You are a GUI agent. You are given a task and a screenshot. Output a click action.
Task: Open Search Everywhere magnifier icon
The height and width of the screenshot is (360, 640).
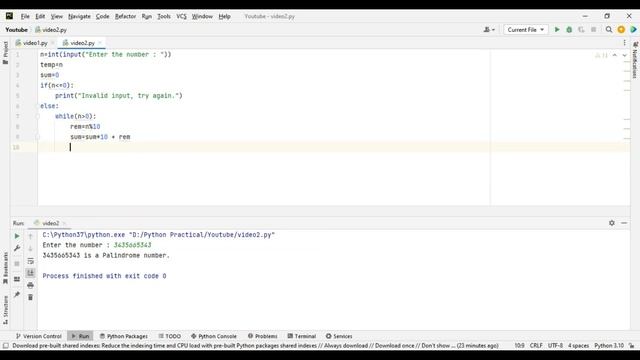[609, 30]
